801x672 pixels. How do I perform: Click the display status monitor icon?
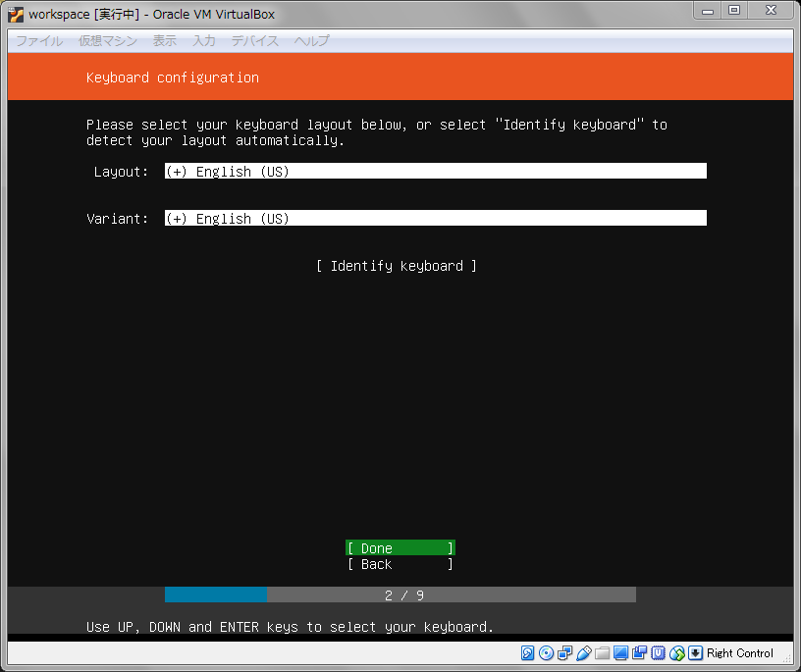point(620,652)
